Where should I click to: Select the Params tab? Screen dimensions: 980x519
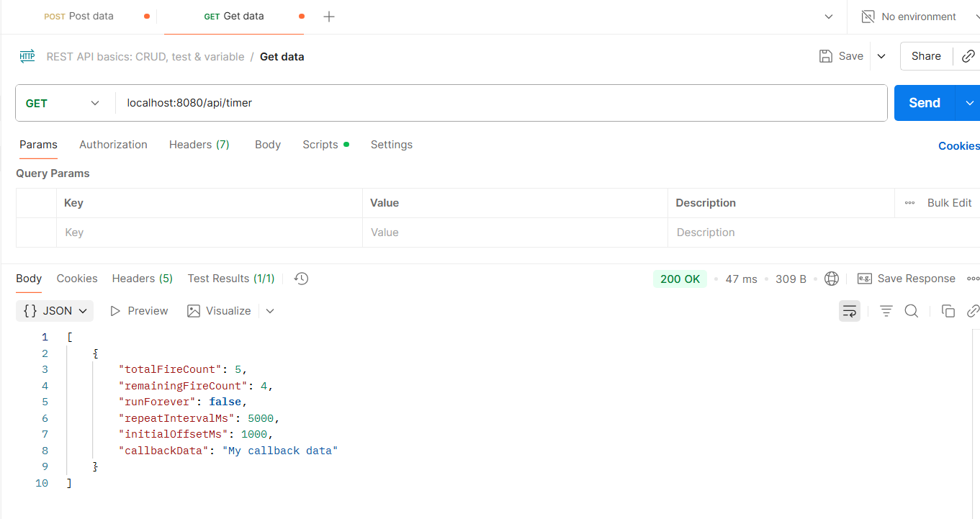coord(38,145)
